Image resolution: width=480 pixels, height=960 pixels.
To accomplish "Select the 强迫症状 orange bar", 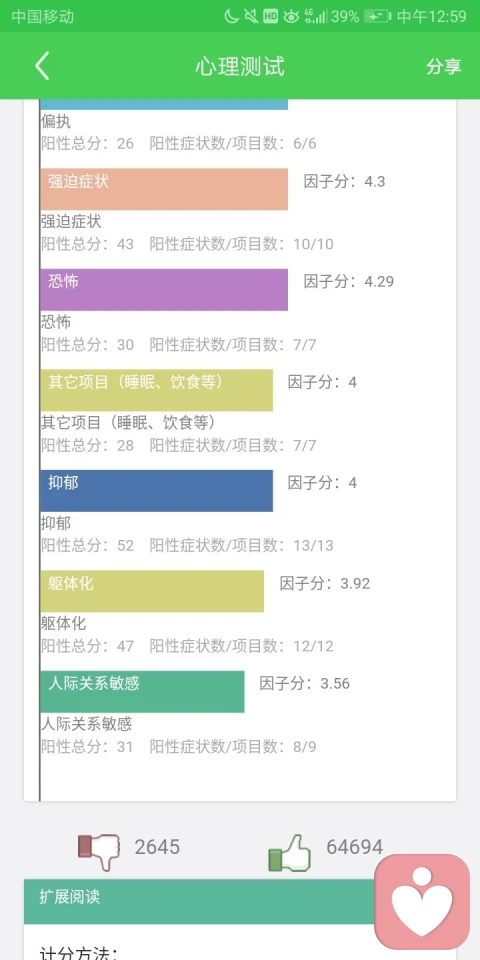I will click(164, 189).
